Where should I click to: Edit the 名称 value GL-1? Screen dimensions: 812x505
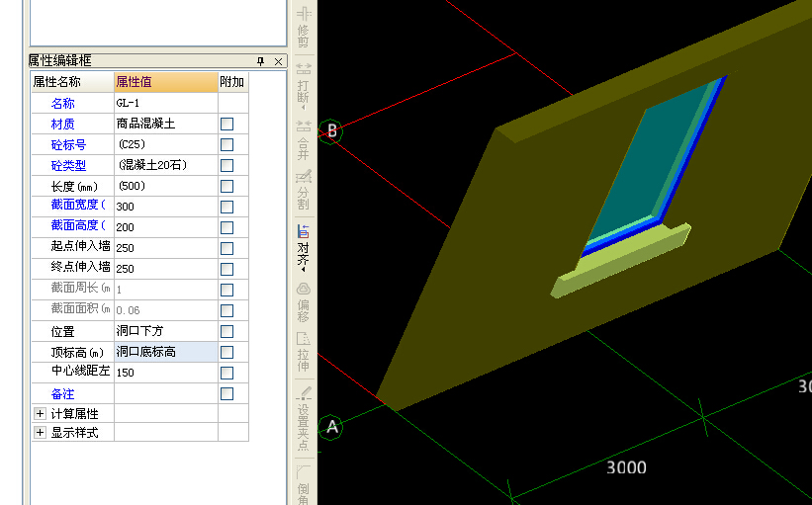(166, 103)
